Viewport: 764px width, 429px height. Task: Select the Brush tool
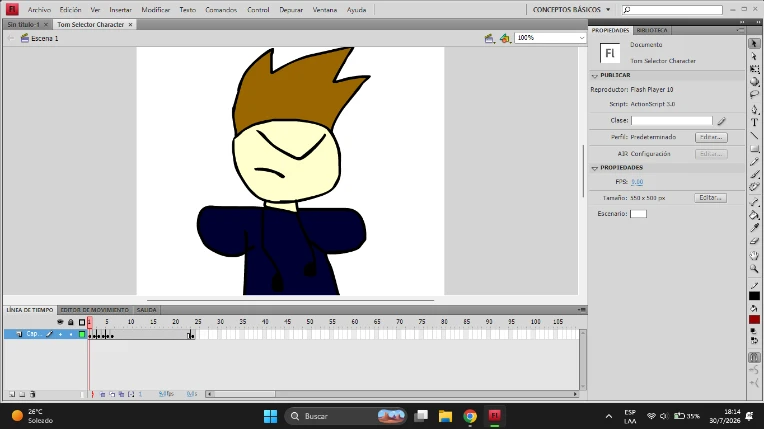pos(754,174)
